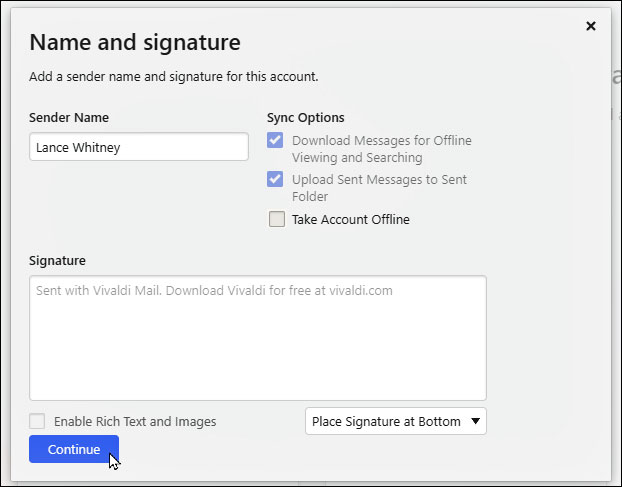The height and width of the screenshot is (487, 622).
Task: Open the Place Signature at Bottom dropdown
Action: click(395, 421)
